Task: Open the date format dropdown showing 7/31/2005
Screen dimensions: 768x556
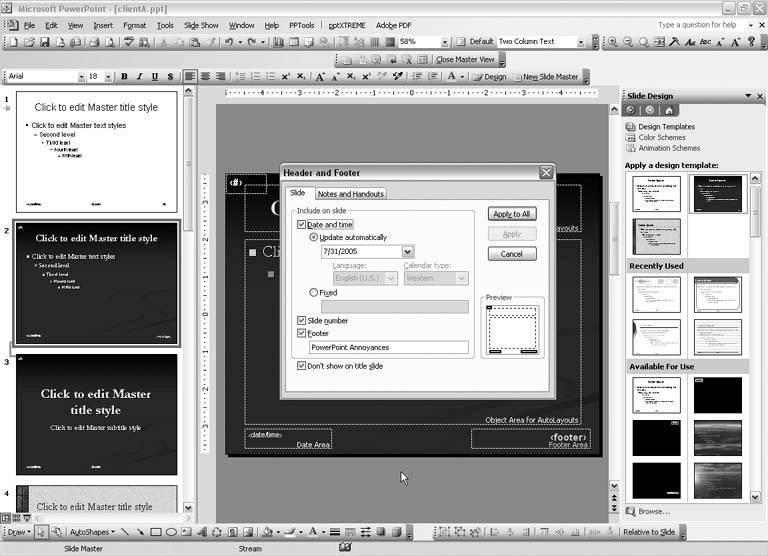Action: tap(408, 252)
